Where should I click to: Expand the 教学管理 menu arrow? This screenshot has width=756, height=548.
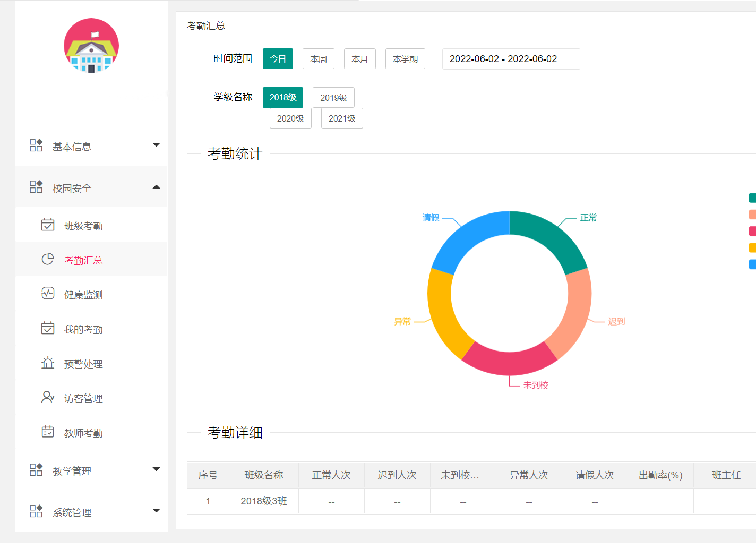pyautogui.click(x=156, y=469)
